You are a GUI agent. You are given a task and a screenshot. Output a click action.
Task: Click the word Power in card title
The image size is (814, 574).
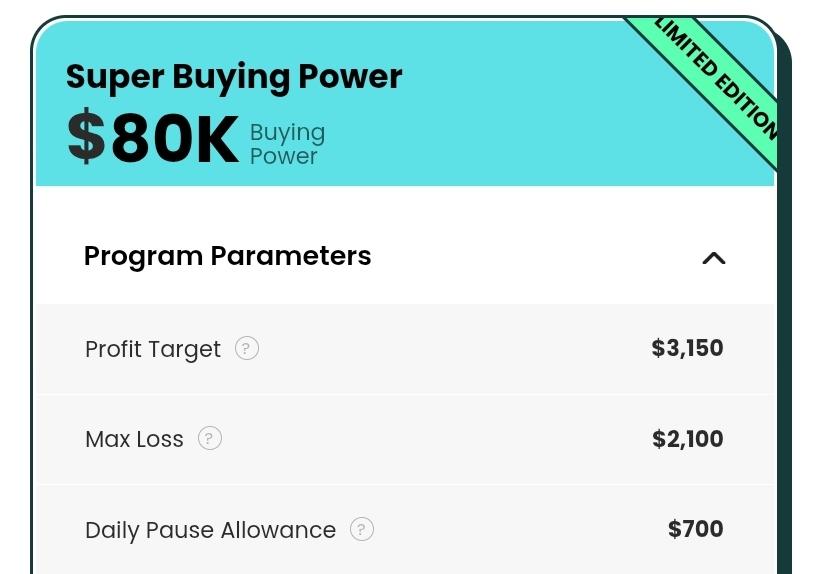click(353, 77)
